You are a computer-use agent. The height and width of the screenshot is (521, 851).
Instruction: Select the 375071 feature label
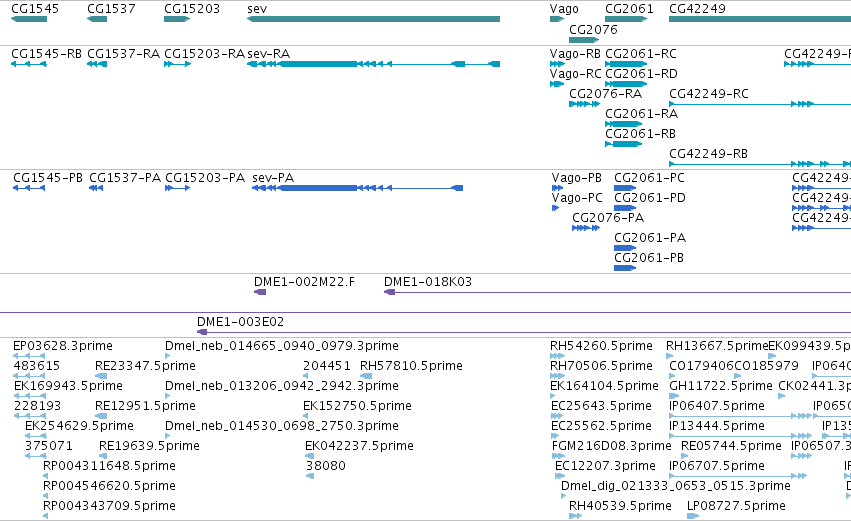click(48, 447)
